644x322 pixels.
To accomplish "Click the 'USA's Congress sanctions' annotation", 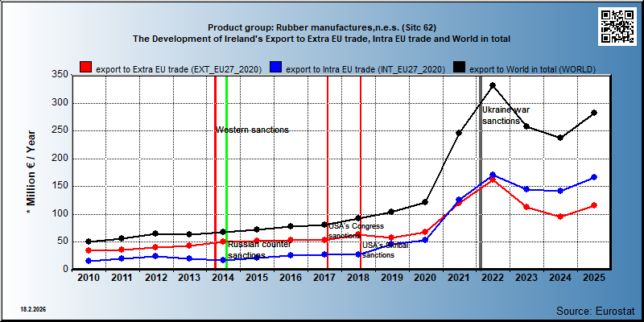I will [x=356, y=231].
